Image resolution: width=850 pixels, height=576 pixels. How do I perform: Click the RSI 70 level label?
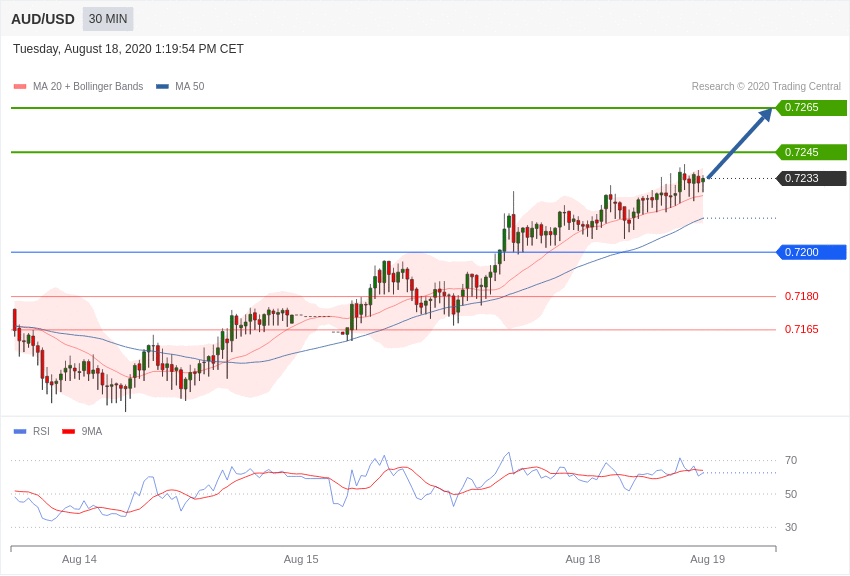click(x=791, y=460)
